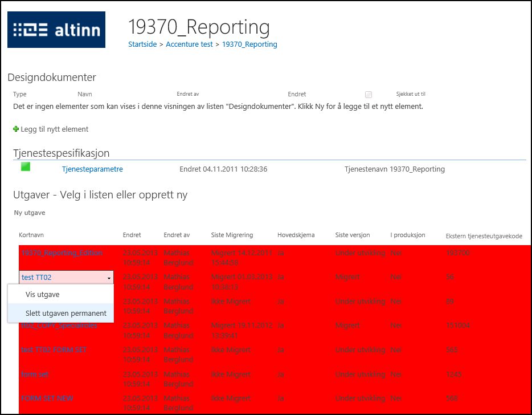
Task: Go to Startside breadcrumb link
Action: click(x=142, y=44)
